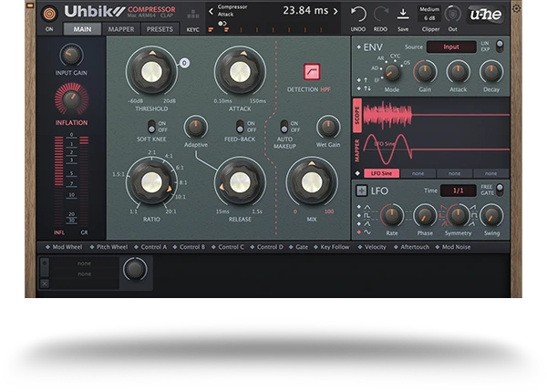Open the Clipper mode menu showing Medium 6 dB
The height and width of the screenshot is (392, 547).
(x=429, y=13)
